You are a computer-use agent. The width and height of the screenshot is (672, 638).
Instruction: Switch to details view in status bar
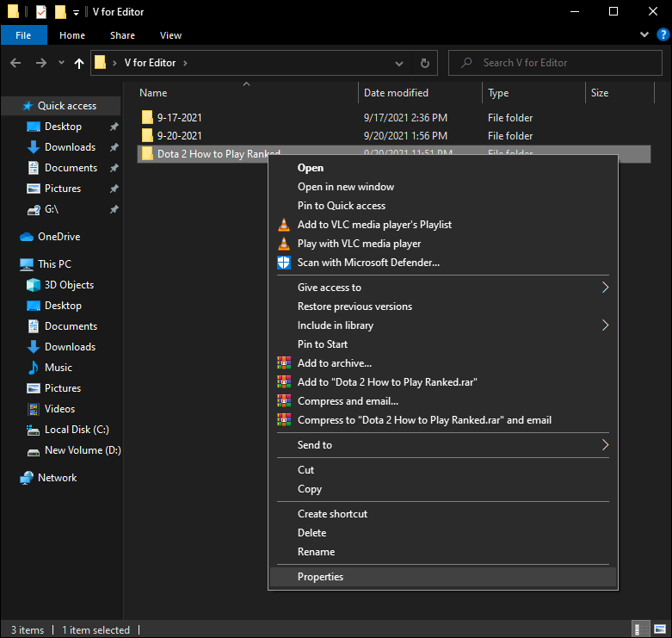coord(641,629)
